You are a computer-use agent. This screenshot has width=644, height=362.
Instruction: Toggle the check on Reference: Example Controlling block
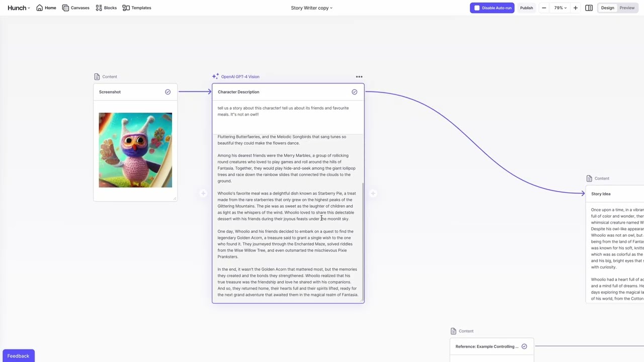(x=524, y=346)
